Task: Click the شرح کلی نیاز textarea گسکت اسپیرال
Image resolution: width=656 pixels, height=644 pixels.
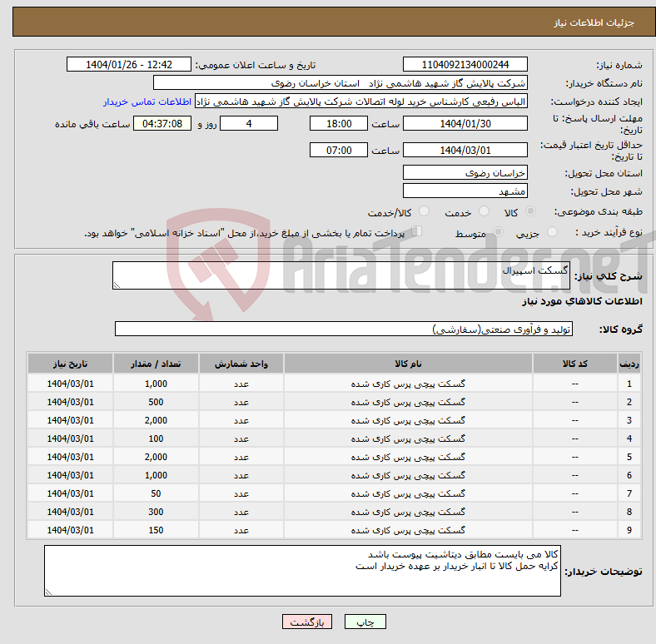Action: 341,275
